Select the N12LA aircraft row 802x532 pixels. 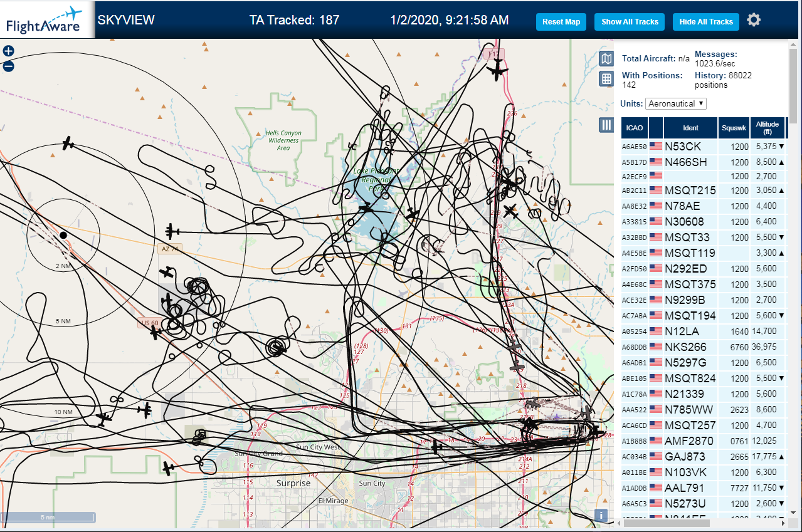click(x=704, y=331)
